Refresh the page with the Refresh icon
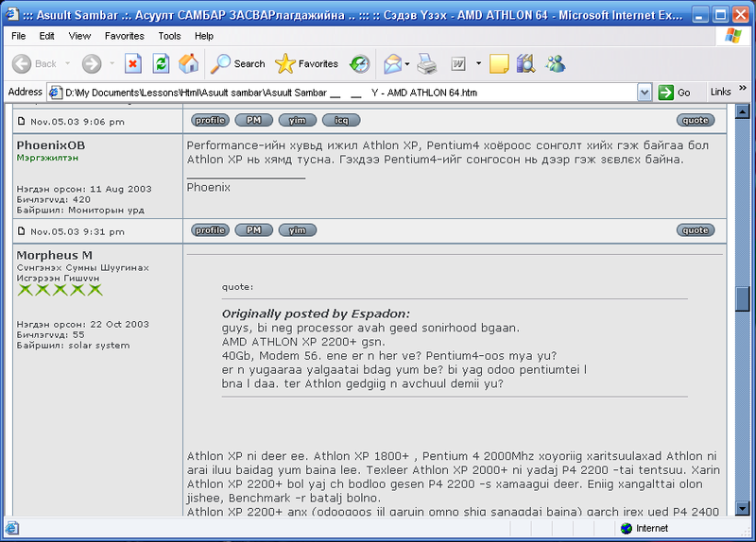 161,64
